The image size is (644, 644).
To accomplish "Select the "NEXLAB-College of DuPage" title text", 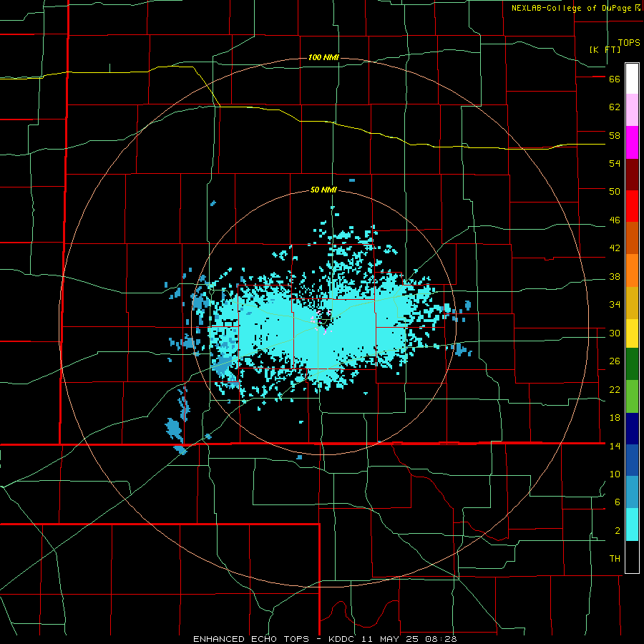I will (572, 8).
